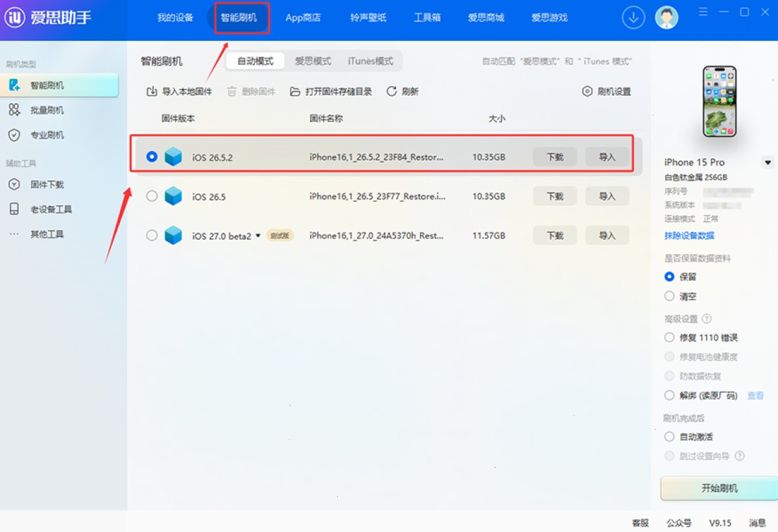Select the iOS 26.5.2 firmware radio button
The width and height of the screenshot is (778, 532).
point(152,157)
